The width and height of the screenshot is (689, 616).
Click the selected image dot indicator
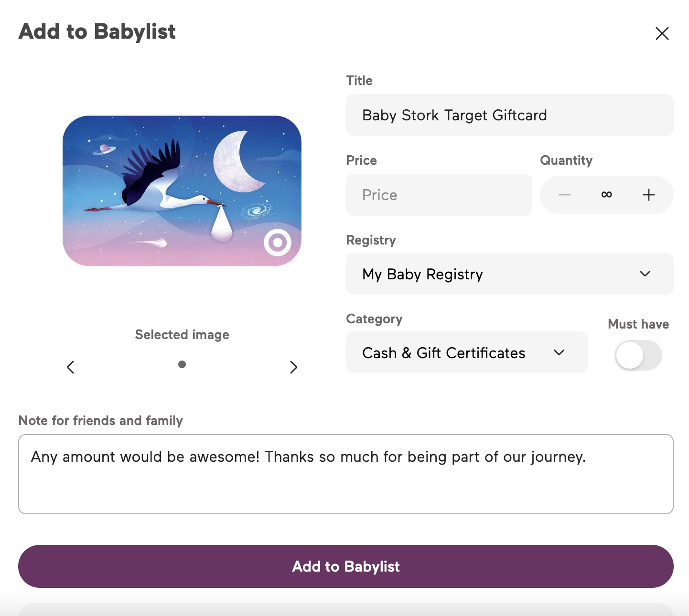pyautogui.click(x=182, y=364)
